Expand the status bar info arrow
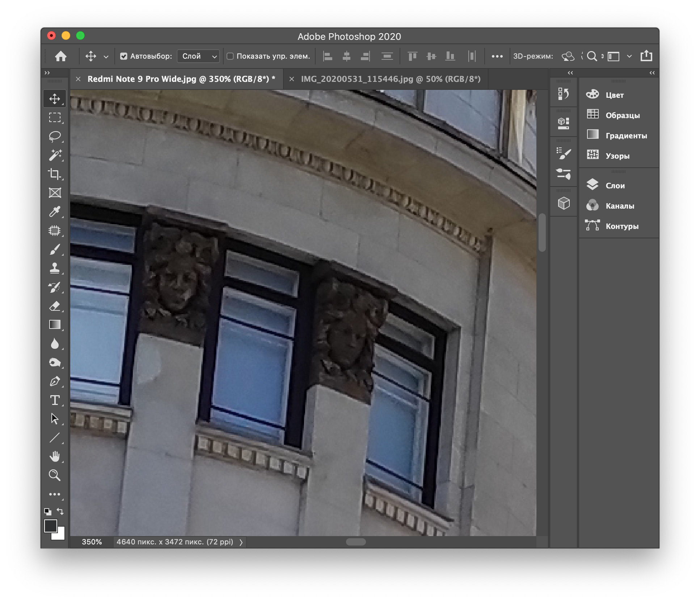Viewport: 700px width, 602px height. click(x=241, y=542)
